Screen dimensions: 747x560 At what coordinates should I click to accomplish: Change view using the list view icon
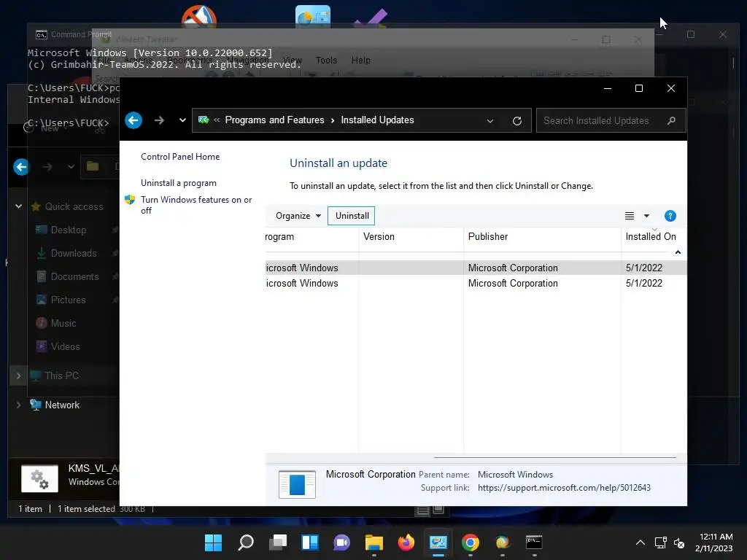pyautogui.click(x=630, y=216)
